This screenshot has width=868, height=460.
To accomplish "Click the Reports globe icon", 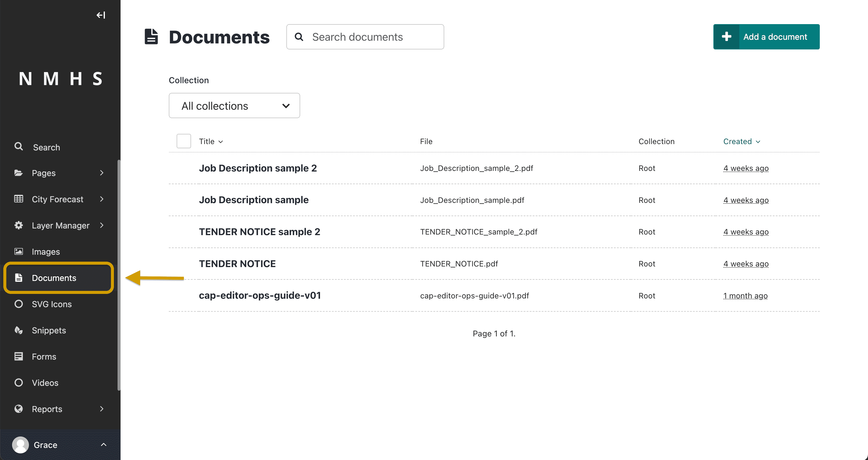I will [18, 409].
